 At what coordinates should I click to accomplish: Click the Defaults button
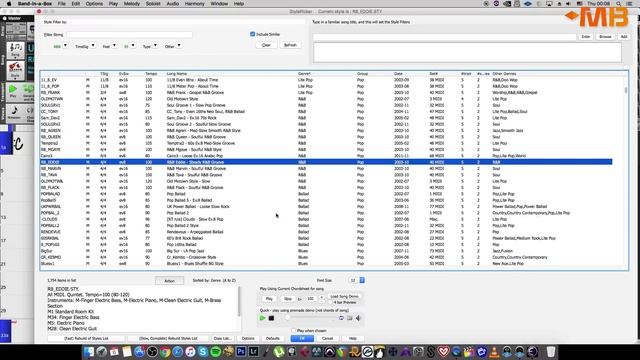coord(273,338)
